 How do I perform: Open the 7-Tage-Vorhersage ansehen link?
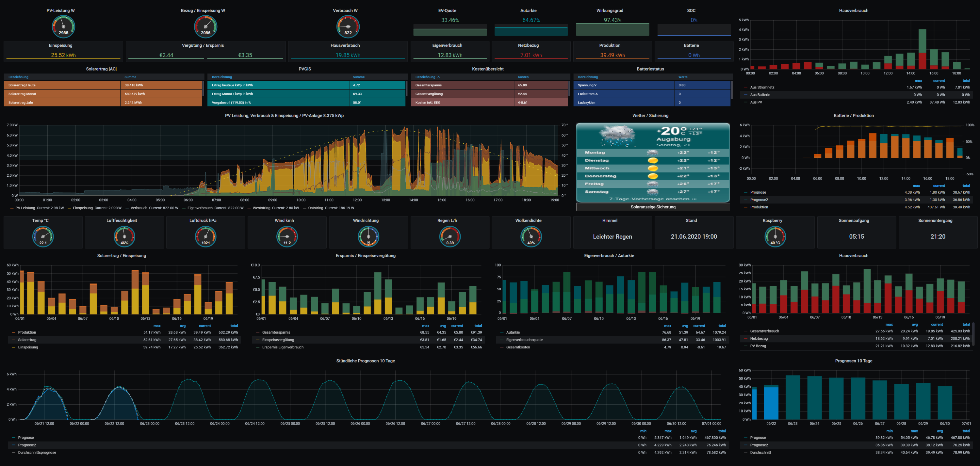tap(652, 199)
